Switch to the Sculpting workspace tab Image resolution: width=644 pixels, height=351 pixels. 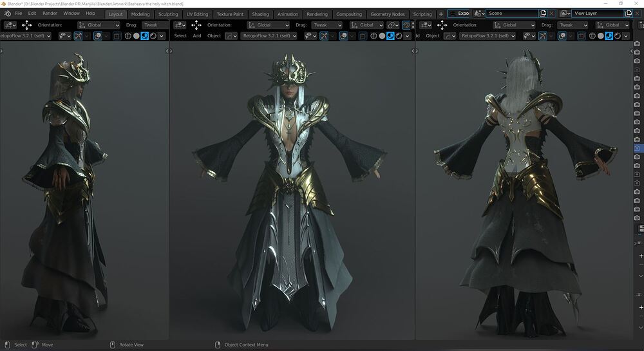168,14
